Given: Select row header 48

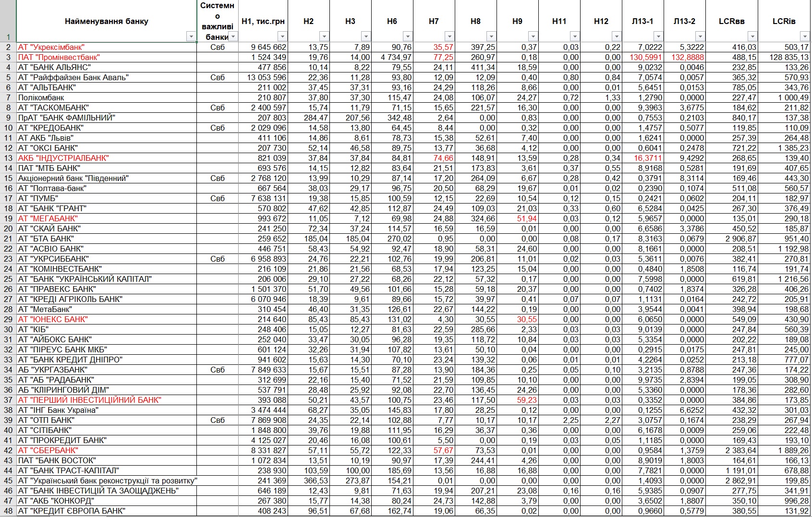Looking at the screenshot, I should click(8, 511).
